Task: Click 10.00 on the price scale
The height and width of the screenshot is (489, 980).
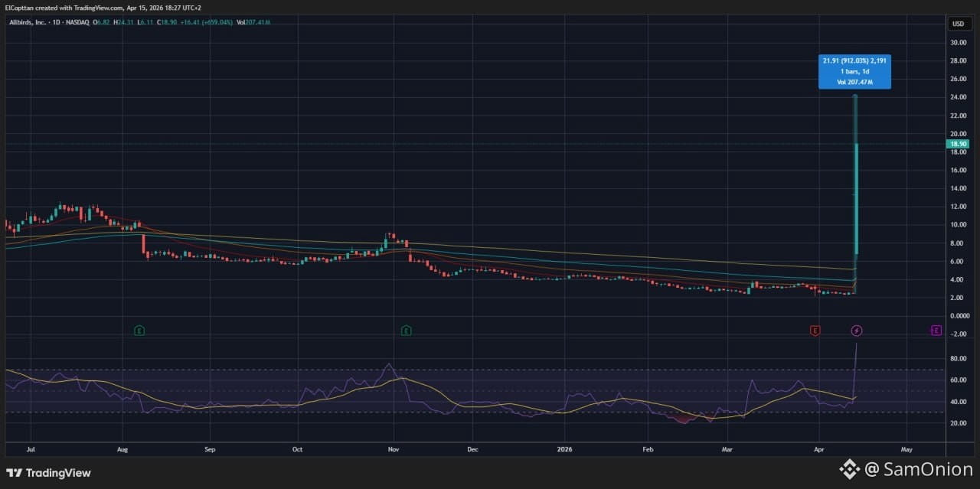Action: coord(958,225)
